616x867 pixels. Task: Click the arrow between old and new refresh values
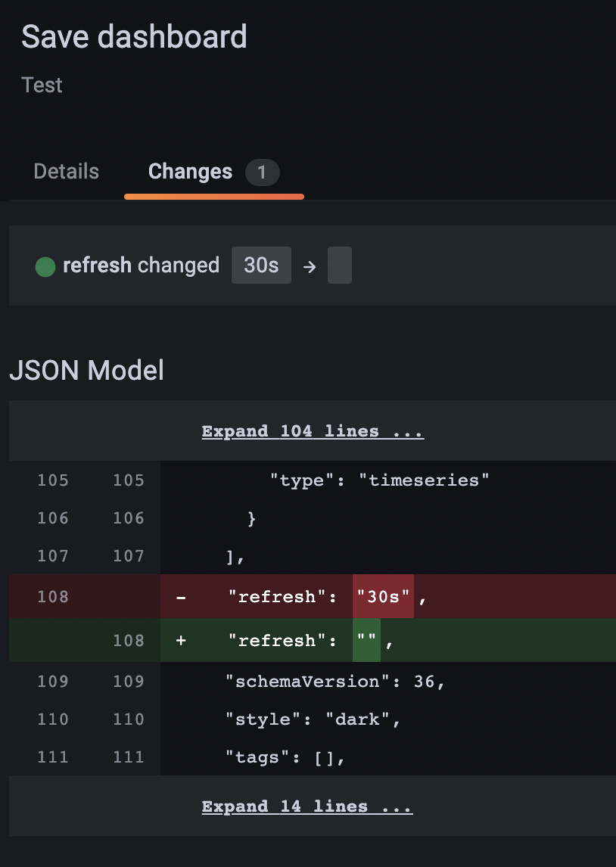(308, 266)
